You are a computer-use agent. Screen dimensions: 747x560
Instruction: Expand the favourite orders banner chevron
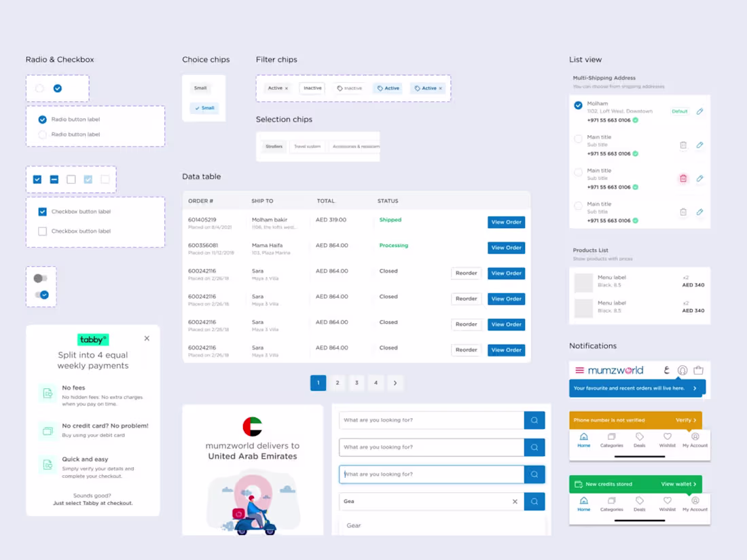pyautogui.click(x=695, y=388)
